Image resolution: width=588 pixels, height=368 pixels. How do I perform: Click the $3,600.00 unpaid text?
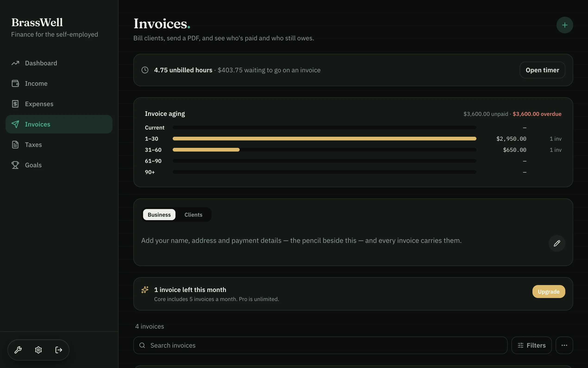pyautogui.click(x=485, y=114)
